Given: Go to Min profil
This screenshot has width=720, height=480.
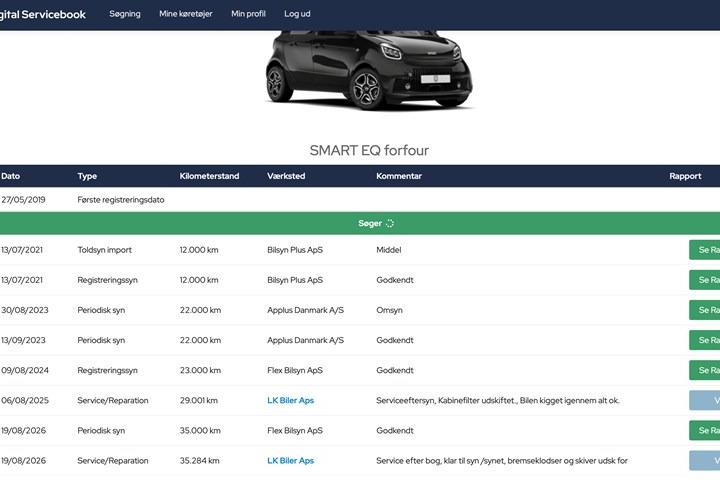Looking at the screenshot, I should pos(248,14).
